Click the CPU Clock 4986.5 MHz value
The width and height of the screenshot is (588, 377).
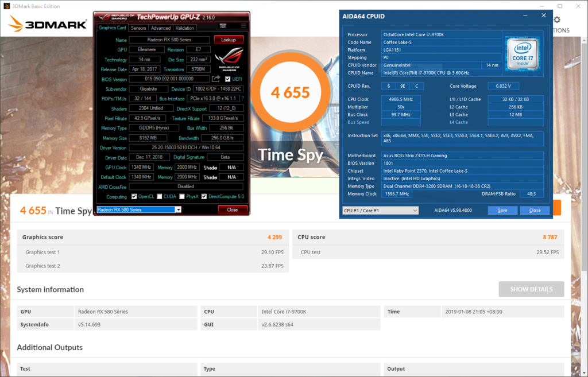[x=401, y=99]
